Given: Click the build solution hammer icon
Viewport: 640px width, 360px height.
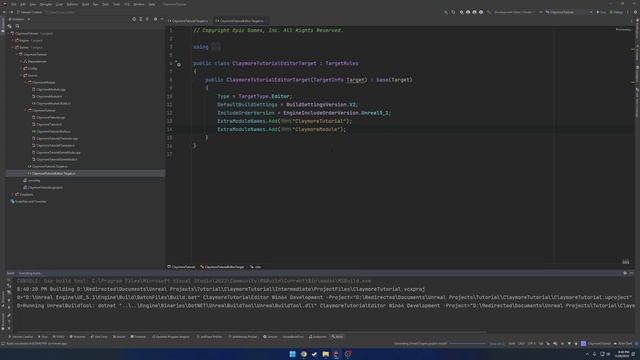Looking at the screenshot, I should pos(446,12).
